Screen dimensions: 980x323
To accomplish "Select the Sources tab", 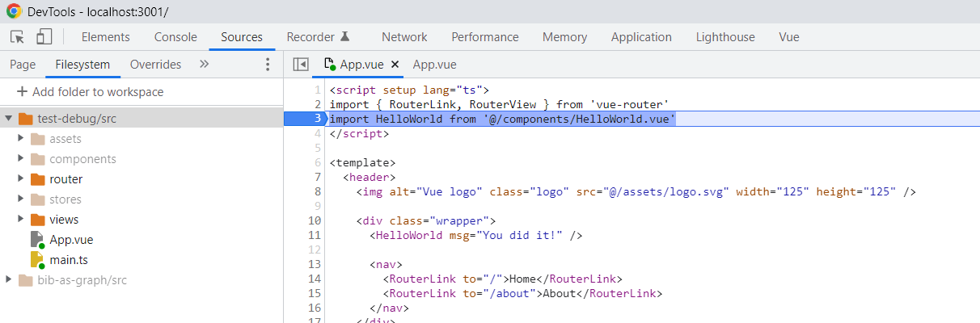I will 242,37.
